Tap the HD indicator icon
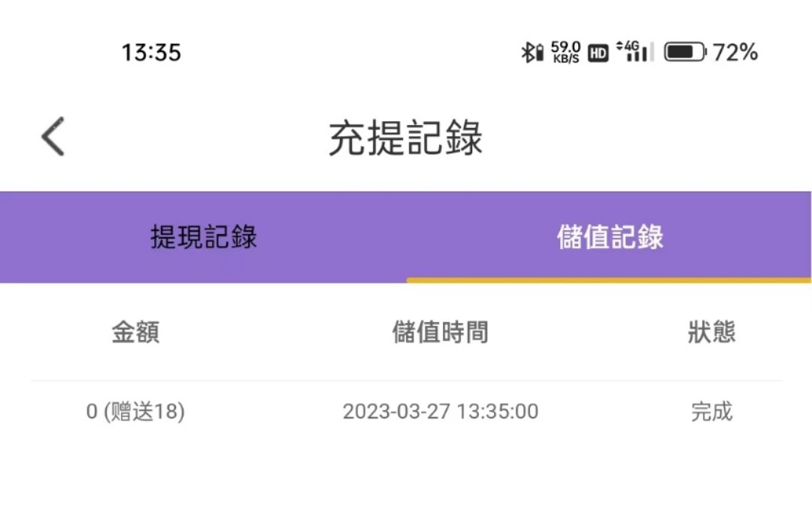812x517 pixels. tap(598, 53)
